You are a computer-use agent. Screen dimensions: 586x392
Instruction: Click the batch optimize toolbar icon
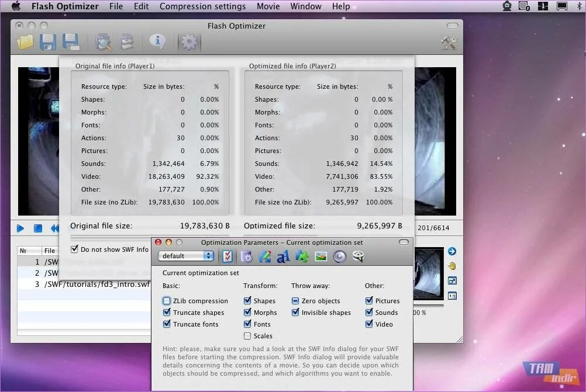point(127,42)
